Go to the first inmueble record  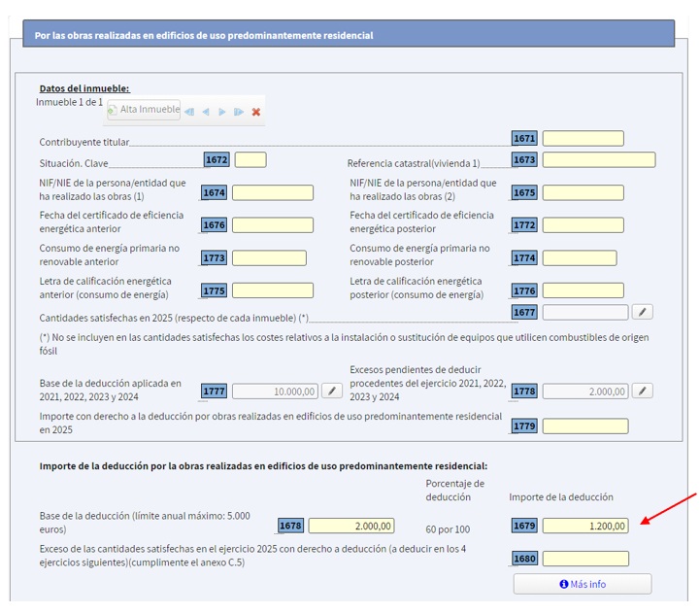[189, 112]
